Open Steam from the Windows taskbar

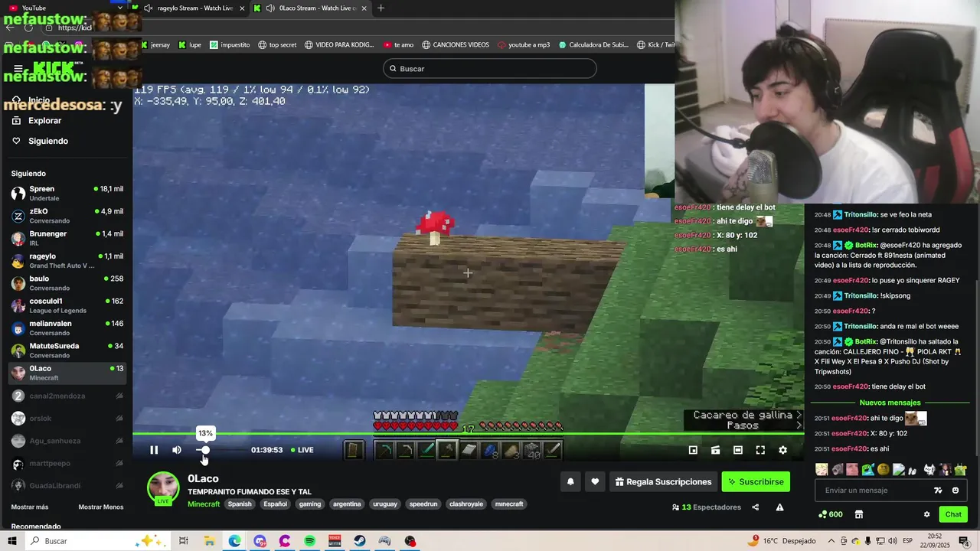[360, 541]
